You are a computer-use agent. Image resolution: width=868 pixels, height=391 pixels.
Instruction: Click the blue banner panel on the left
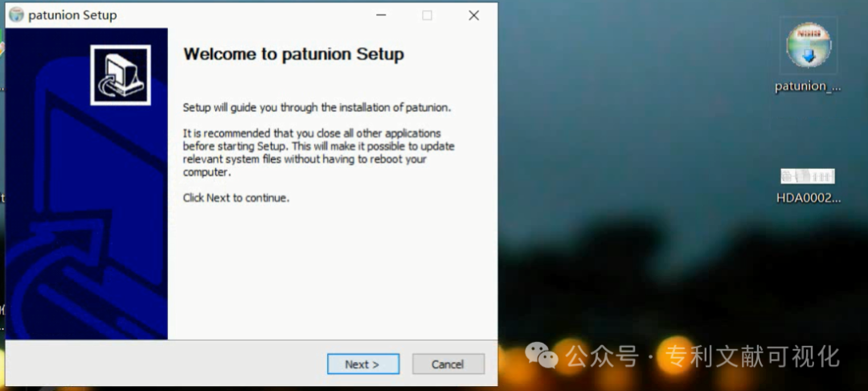coord(86,241)
